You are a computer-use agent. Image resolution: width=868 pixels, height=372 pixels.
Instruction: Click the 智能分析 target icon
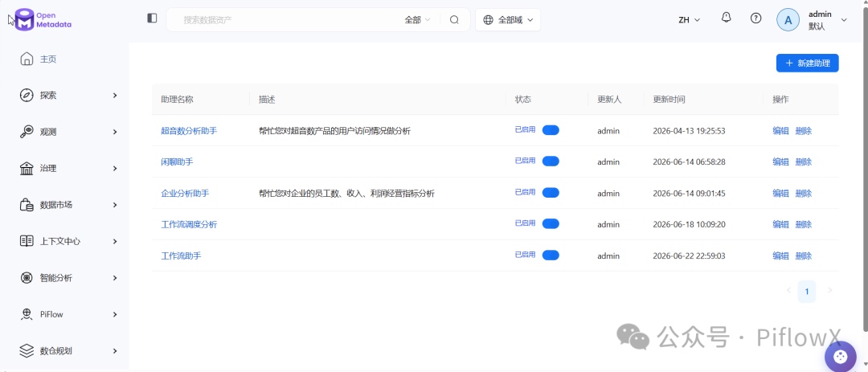point(27,278)
